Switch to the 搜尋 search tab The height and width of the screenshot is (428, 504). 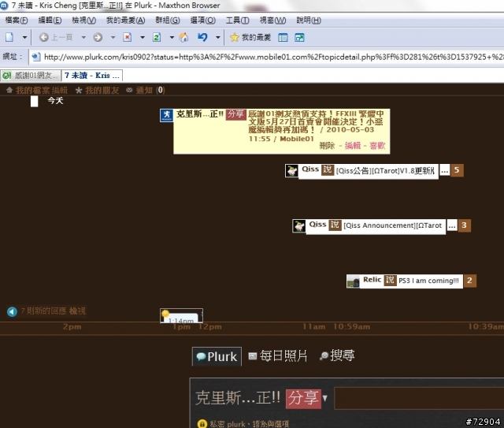point(337,356)
